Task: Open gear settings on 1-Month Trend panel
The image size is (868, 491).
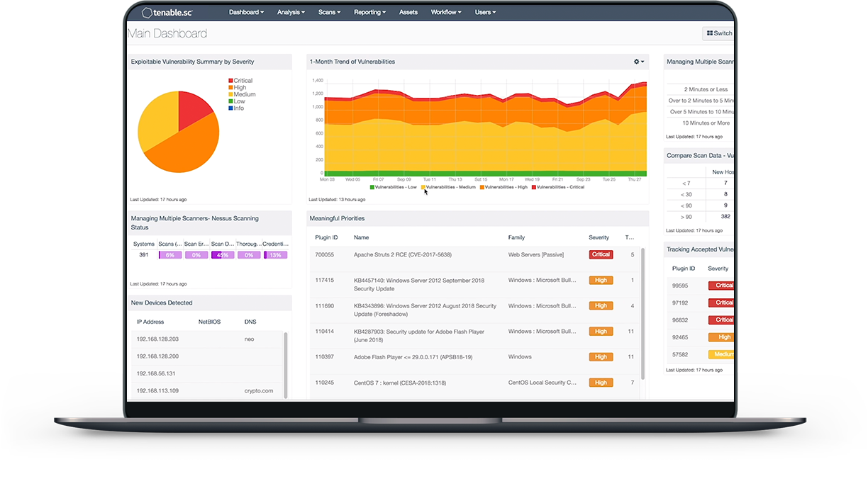Action: [638, 62]
